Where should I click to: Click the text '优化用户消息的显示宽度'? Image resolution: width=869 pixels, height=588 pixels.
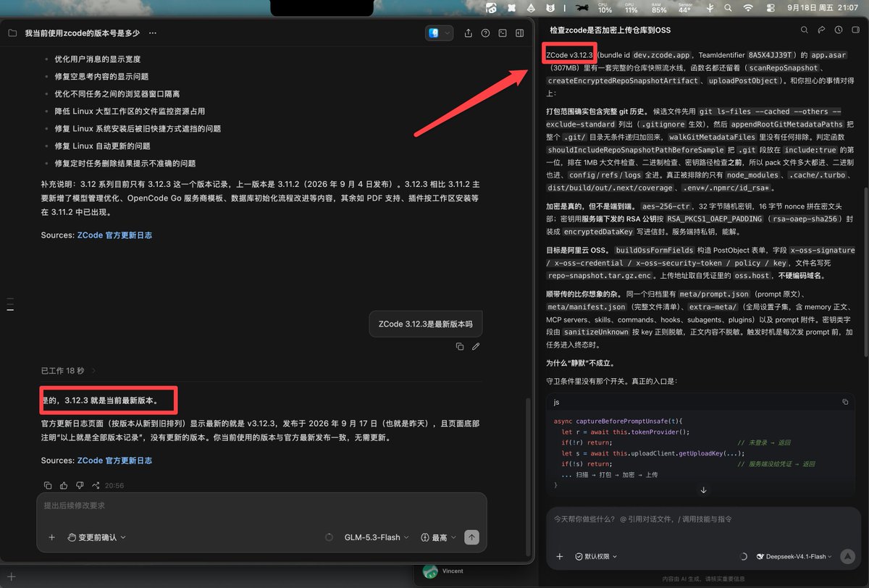98,59
